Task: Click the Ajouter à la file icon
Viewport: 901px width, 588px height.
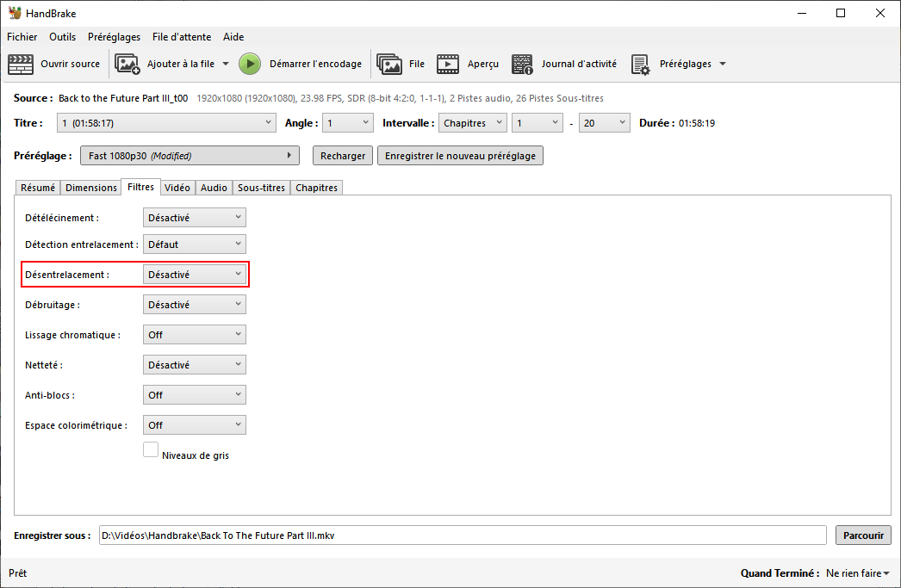Action: (127, 64)
